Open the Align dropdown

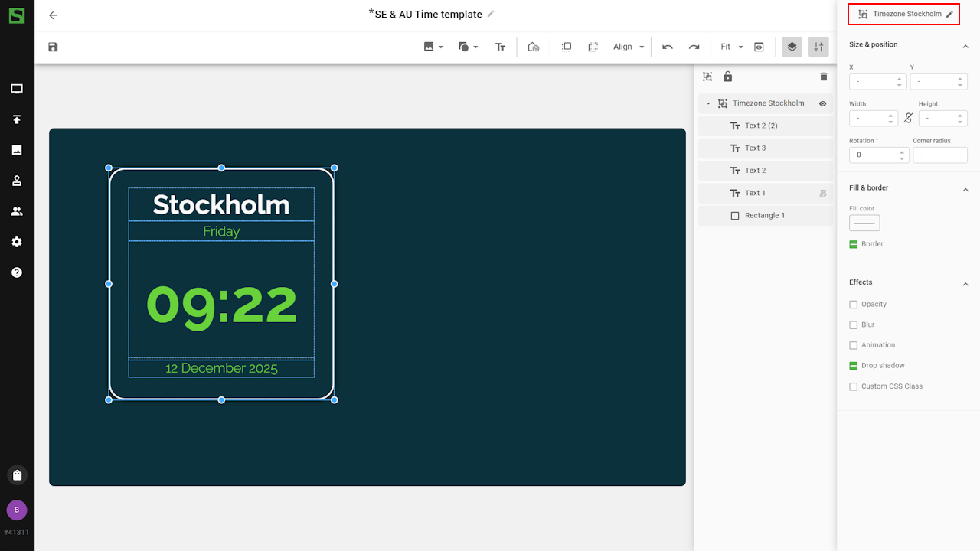[629, 47]
